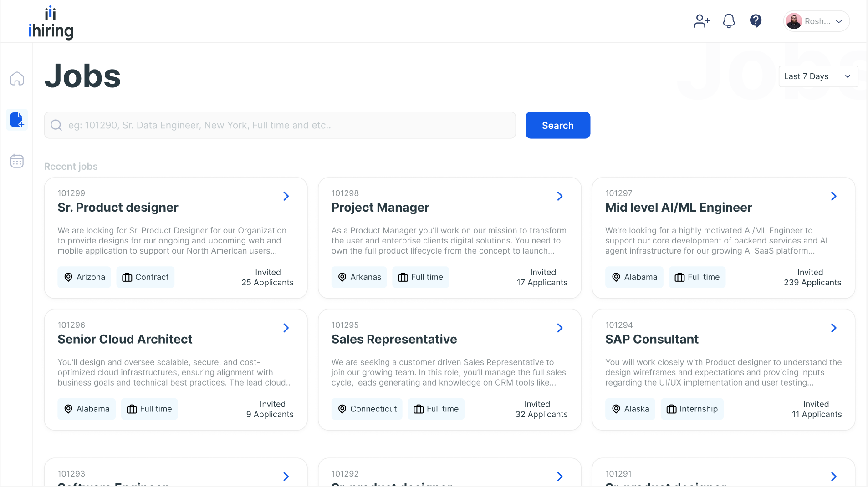The image size is (868, 487).
Task: Open the Home icon in sidebar
Action: click(x=17, y=79)
